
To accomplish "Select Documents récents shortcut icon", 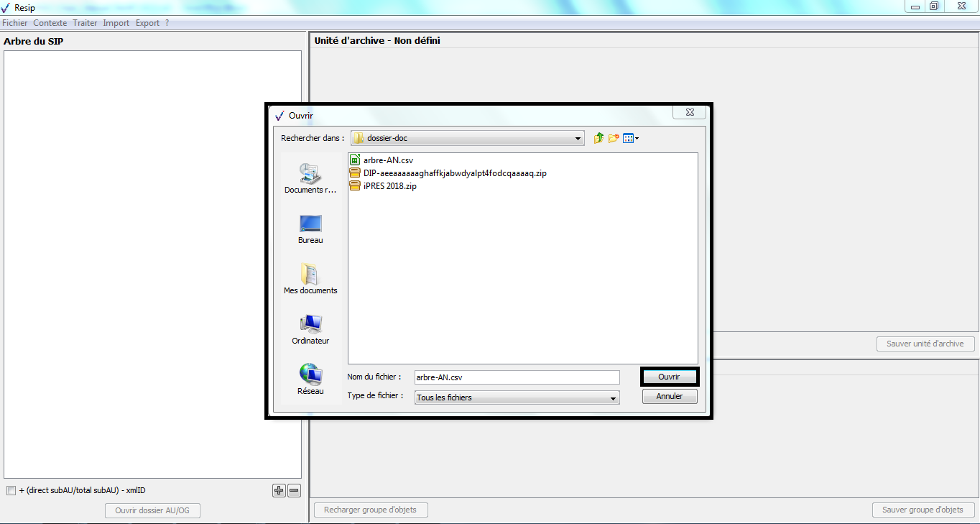I will point(310,174).
